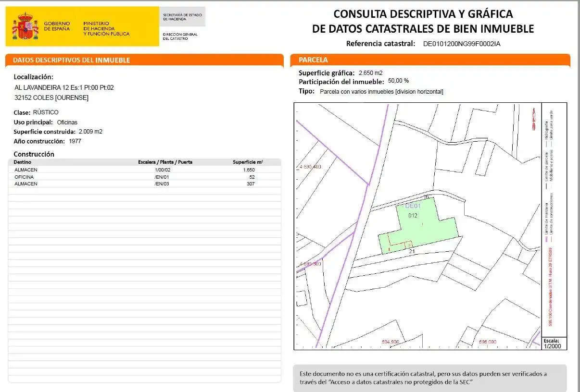Click the surface value 307
This screenshot has height=392, width=580.
(x=250, y=184)
